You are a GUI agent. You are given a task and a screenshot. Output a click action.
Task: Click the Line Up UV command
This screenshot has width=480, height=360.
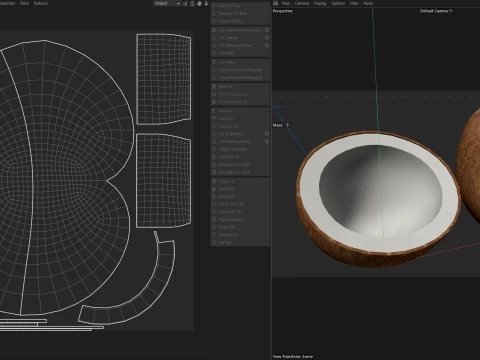[240, 126]
